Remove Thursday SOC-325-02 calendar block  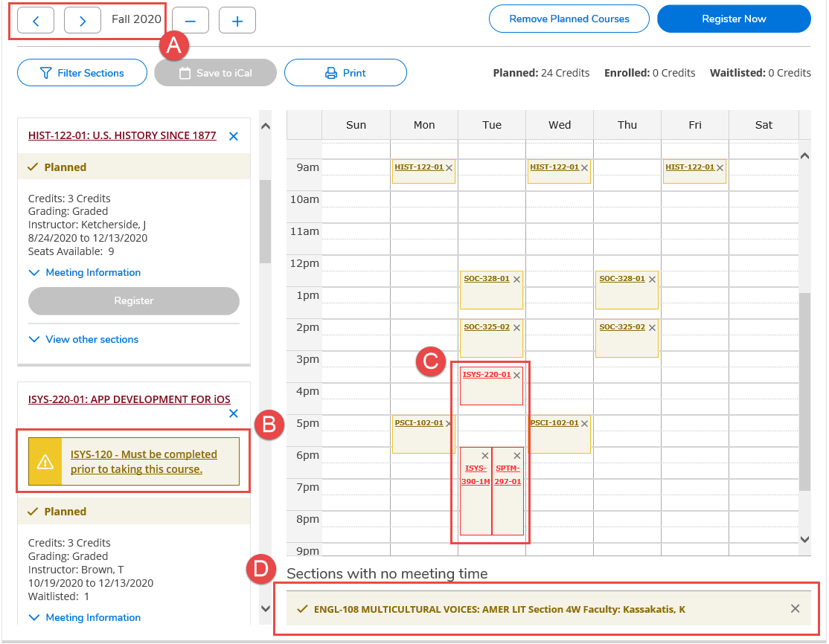click(x=652, y=328)
